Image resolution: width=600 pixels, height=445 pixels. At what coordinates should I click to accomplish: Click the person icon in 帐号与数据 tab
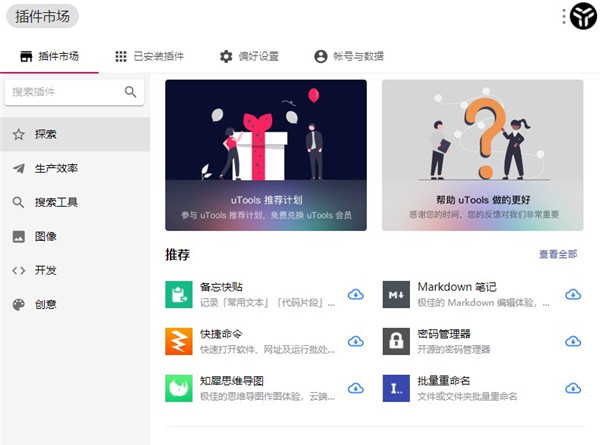pyautogui.click(x=321, y=56)
